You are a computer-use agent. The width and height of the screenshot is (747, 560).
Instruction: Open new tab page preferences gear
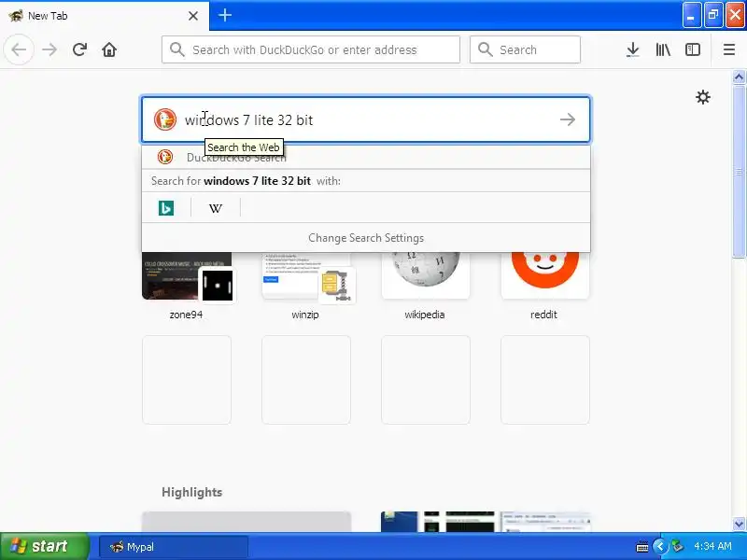point(703,97)
